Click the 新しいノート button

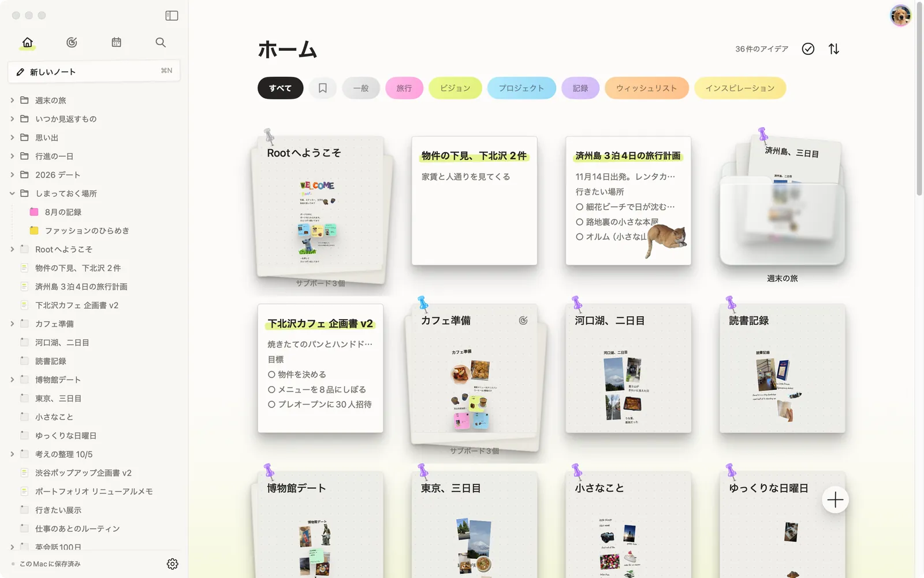point(94,72)
